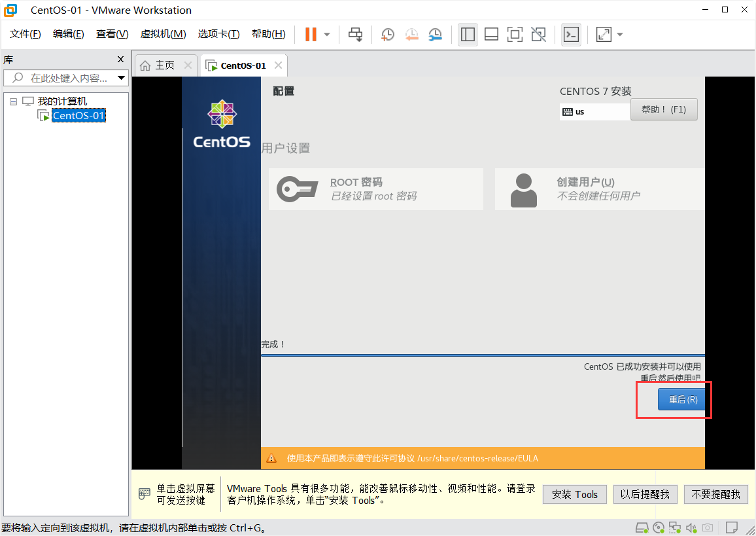Click the CentOS logo in installer sidebar
The width and height of the screenshot is (756, 536).
(222, 124)
